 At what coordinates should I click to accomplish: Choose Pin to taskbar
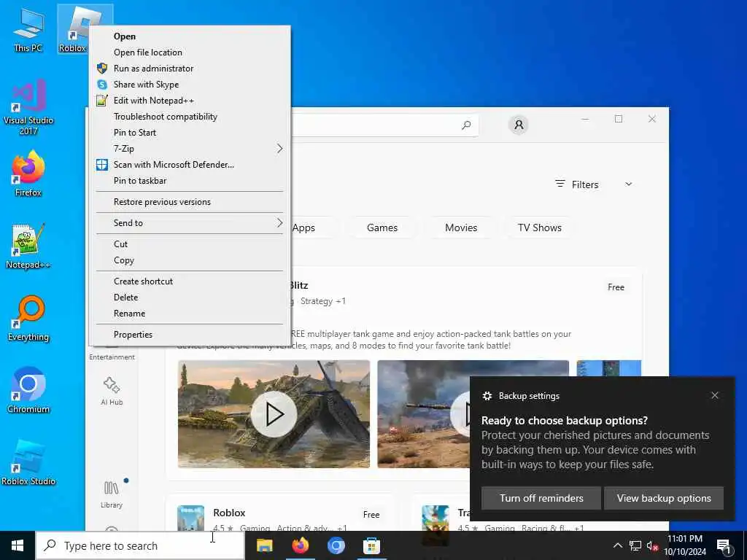(190, 181)
